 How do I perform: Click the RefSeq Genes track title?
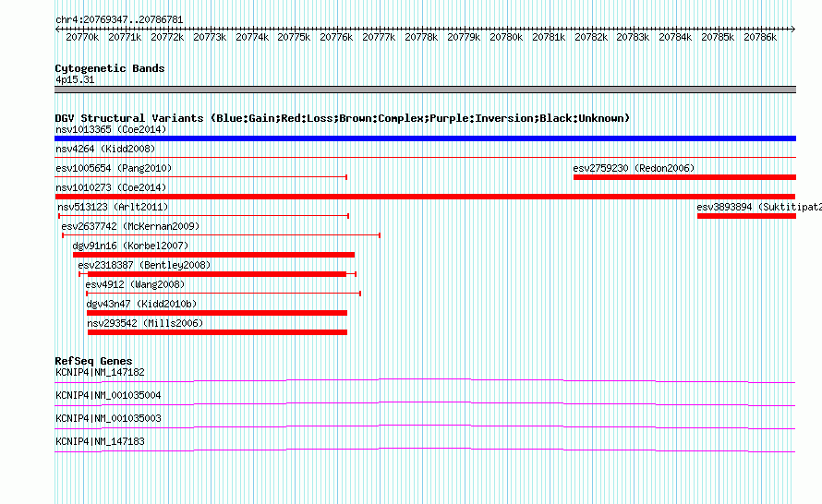(93, 361)
